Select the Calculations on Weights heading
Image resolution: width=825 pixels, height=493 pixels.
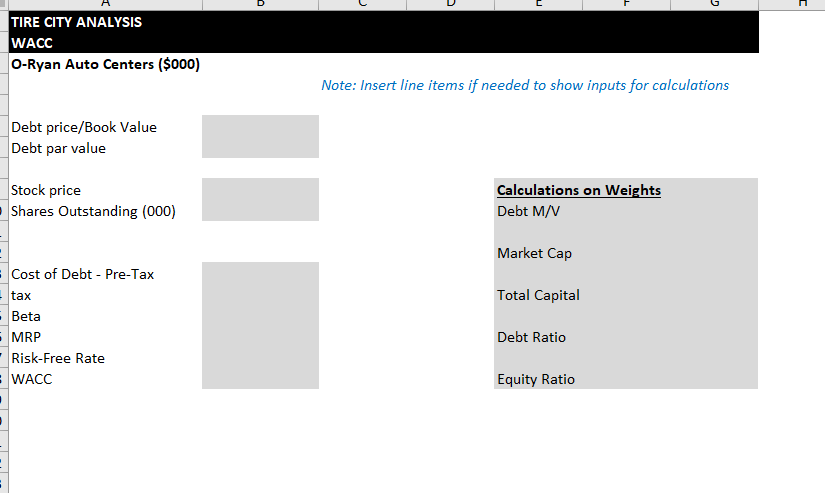coord(579,190)
